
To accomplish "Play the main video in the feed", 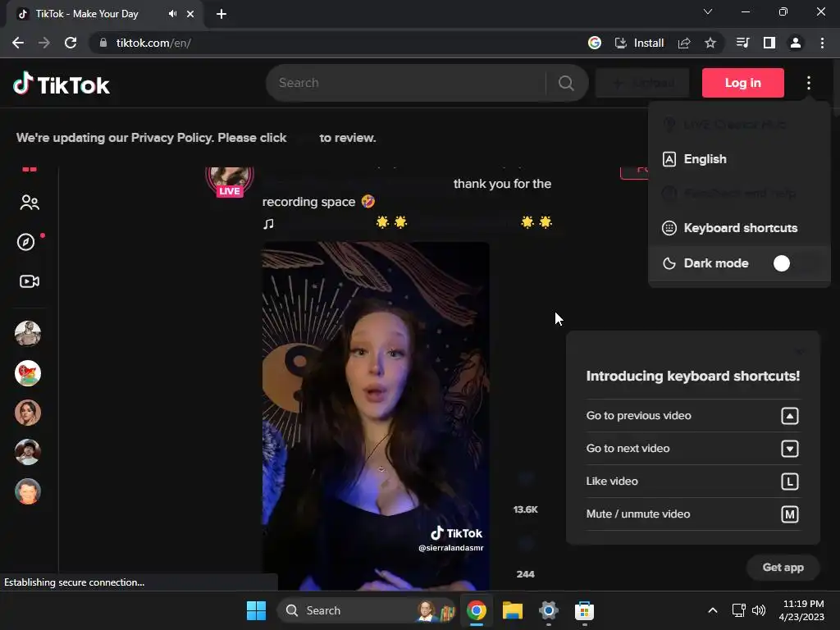I will [375, 416].
